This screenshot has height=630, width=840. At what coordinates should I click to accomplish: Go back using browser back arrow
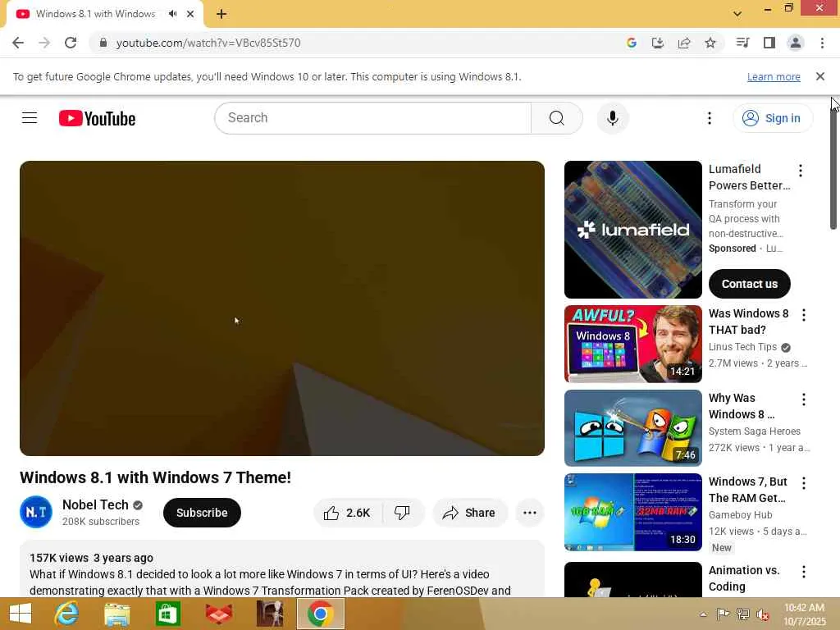(x=18, y=43)
